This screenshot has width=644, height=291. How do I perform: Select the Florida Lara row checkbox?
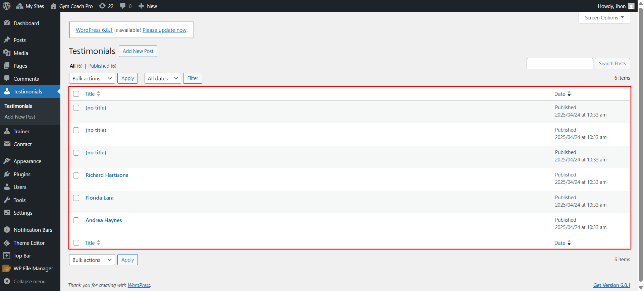point(76,198)
